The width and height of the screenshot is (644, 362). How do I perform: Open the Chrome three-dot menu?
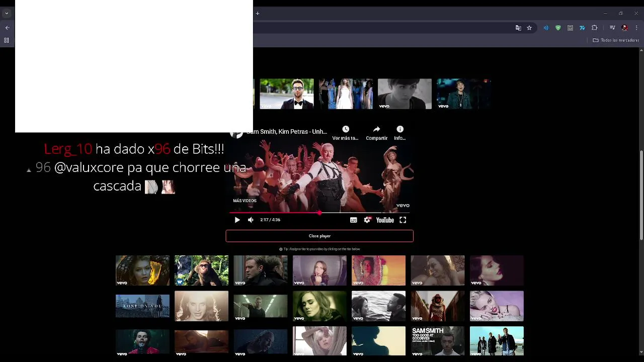pos(636,28)
